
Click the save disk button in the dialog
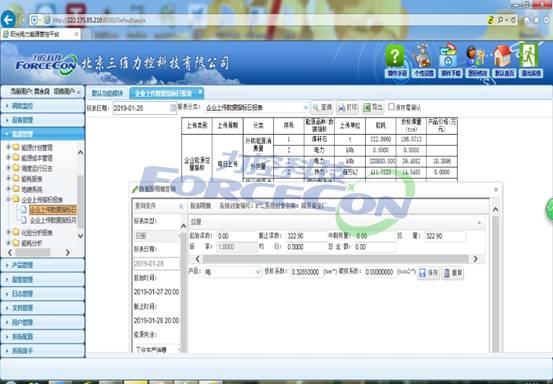[429, 273]
